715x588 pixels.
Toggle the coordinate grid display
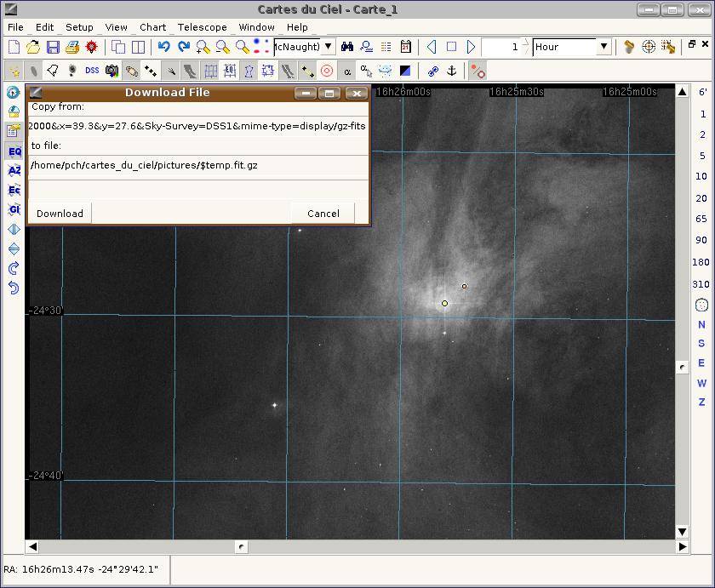pos(209,70)
